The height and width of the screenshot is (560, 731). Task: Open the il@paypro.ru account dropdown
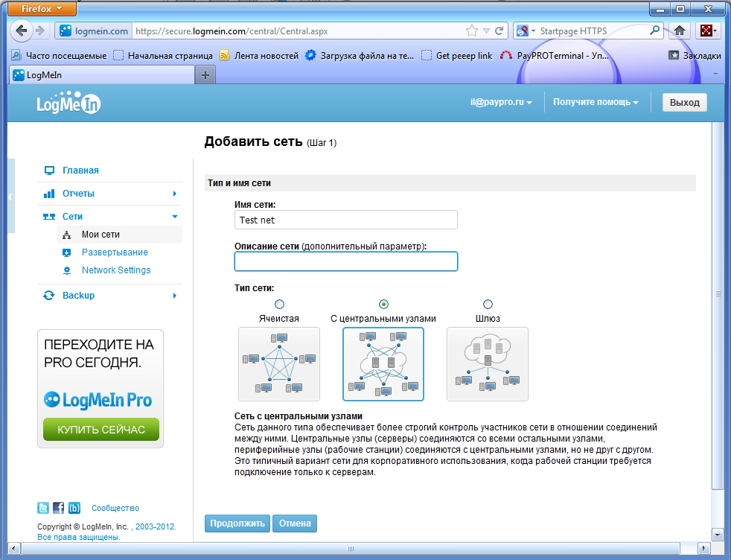point(499,102)
